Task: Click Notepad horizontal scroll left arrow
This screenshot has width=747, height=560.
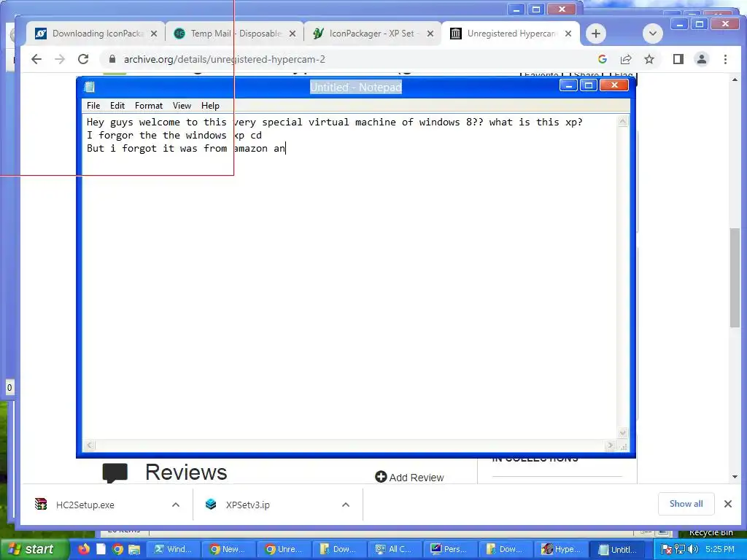Action: [89, 446]
